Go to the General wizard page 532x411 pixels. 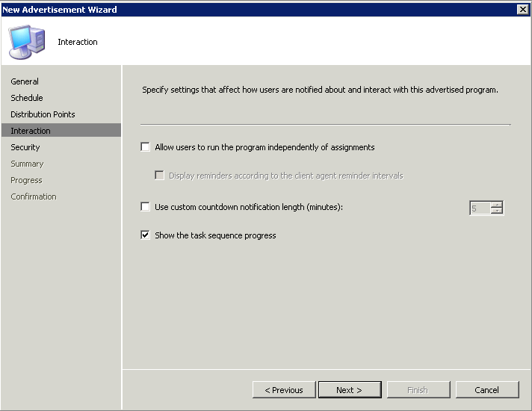click(25, 81)
